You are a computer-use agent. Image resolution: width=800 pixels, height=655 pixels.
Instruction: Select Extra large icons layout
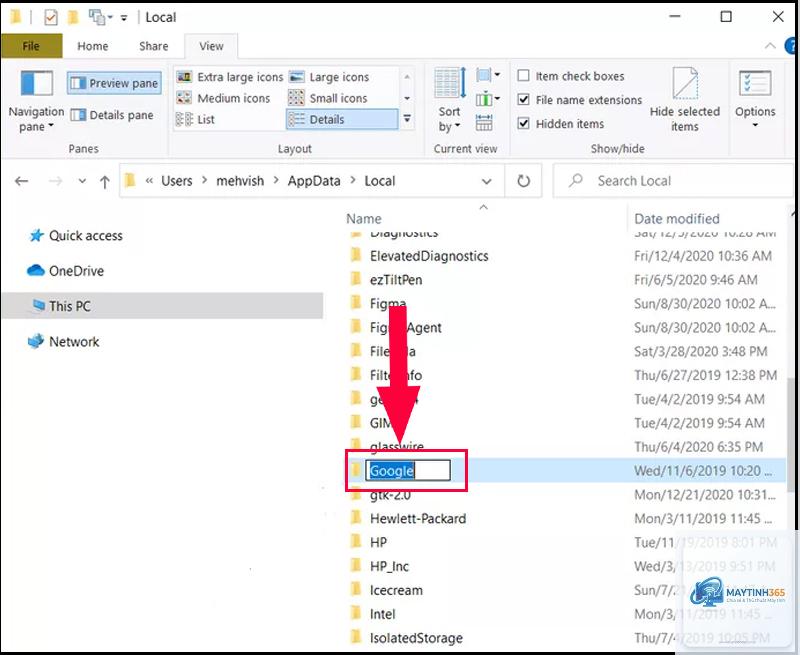pyautogui.click(x=230, y=77)
